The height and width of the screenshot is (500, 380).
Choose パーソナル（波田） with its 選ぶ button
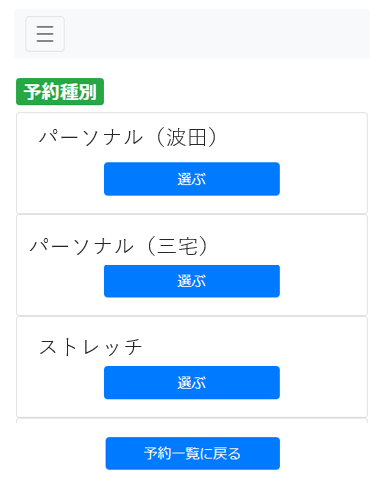(192, 179)
